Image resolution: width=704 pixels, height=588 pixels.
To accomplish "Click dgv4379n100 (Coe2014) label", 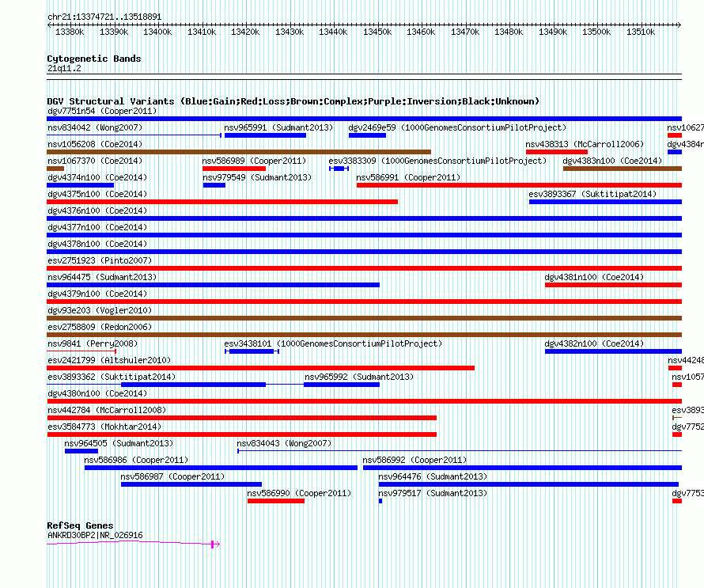I will click(x=97, y=294).
